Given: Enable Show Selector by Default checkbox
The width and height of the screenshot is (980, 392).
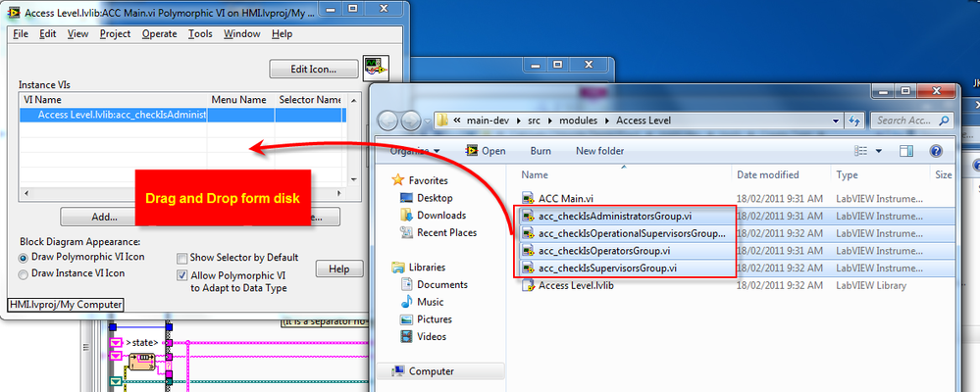Looking at the screenshot, I should point(181,258).
